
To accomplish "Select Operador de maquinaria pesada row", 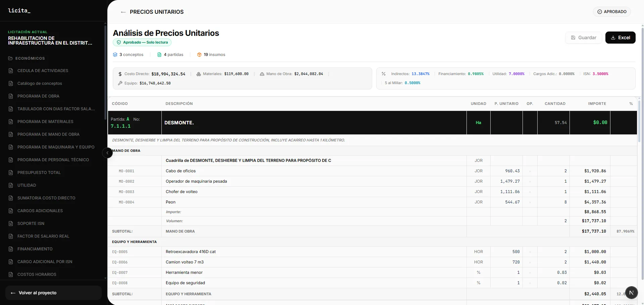I will tap(373, 181).
